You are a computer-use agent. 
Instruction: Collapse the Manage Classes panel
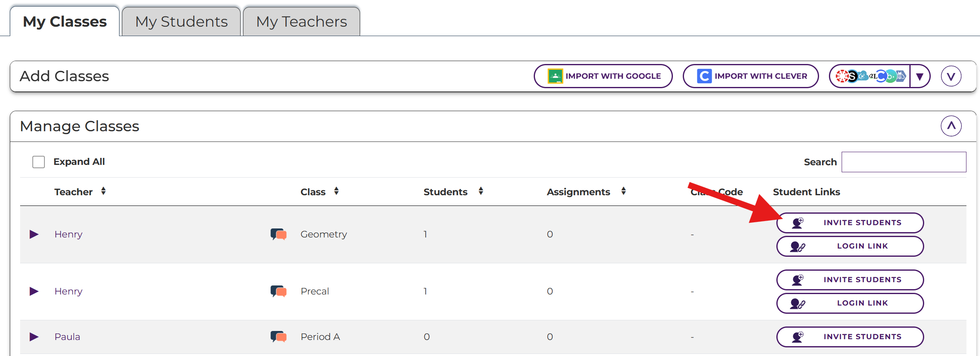[951, 126]
